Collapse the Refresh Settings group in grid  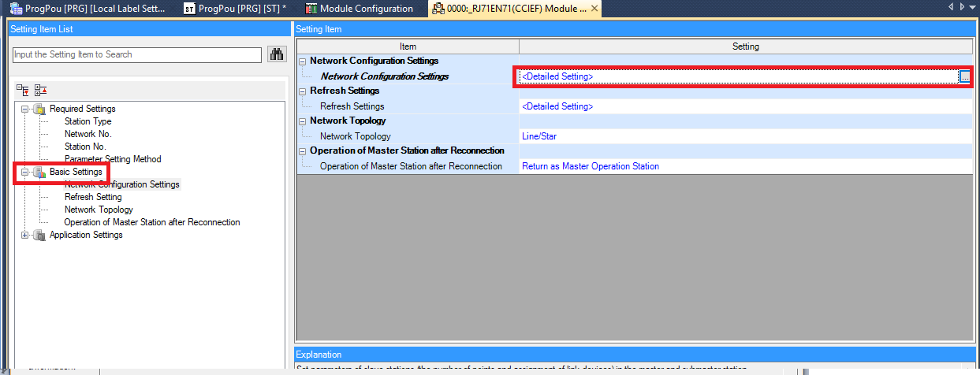(303, 91)
